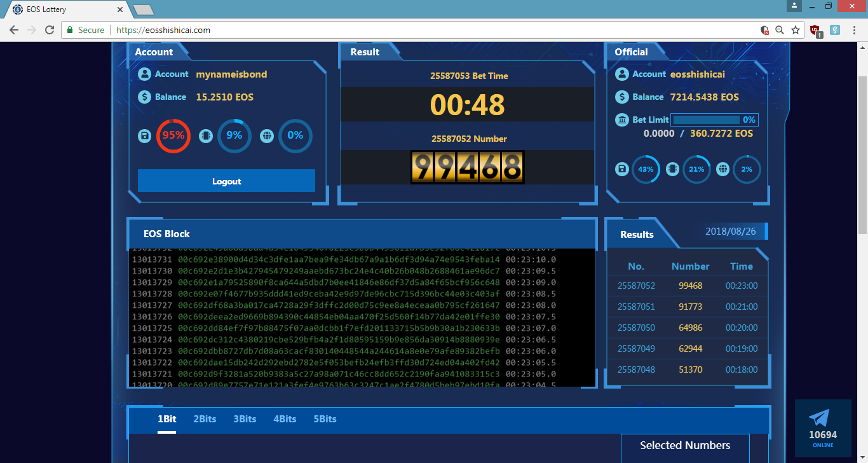The height and width of the screenshot is (463, 868).
Task: Click the Official 2% usage ring
Action: tap(747, 169)
